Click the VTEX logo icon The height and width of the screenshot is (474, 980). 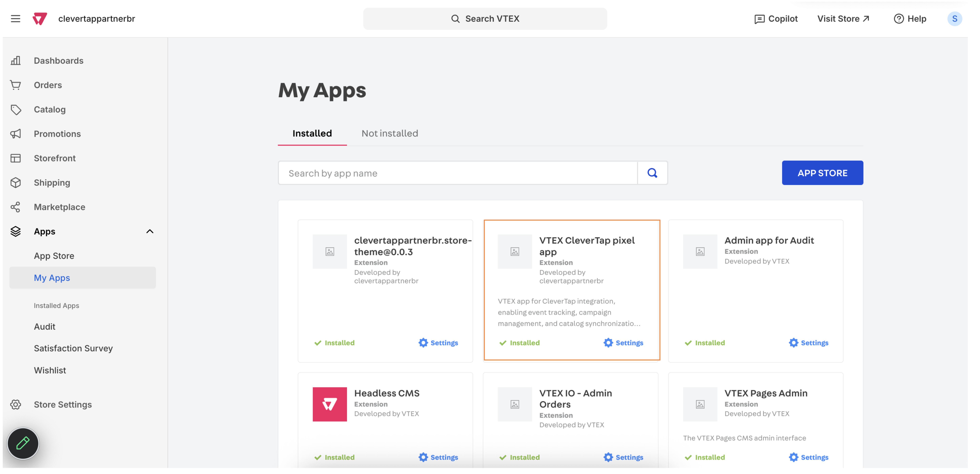(40, 19)
